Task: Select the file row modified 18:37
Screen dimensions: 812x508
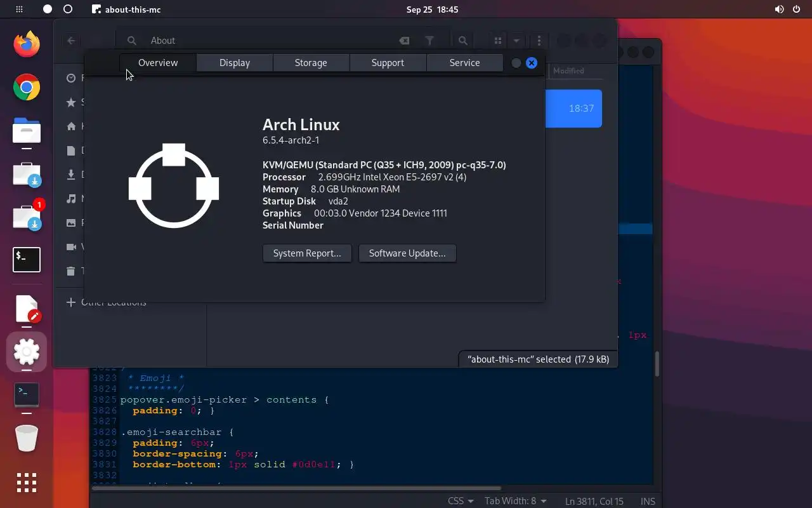Action: [573, 109]
